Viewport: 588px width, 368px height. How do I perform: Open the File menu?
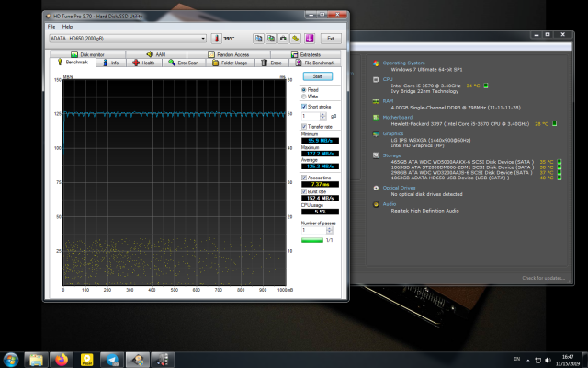point(52,26)
